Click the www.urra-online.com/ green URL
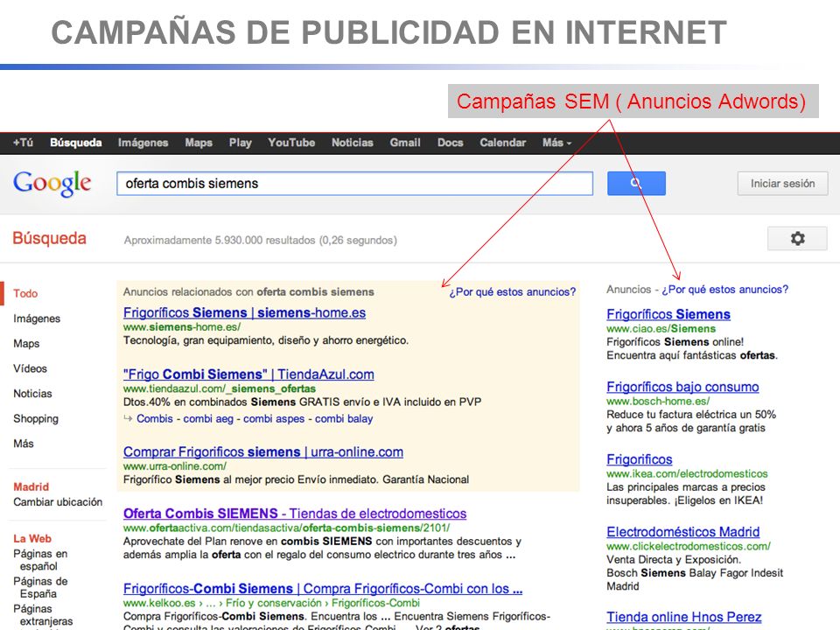Viewport: 840px width, 630px height. (175, 466)
